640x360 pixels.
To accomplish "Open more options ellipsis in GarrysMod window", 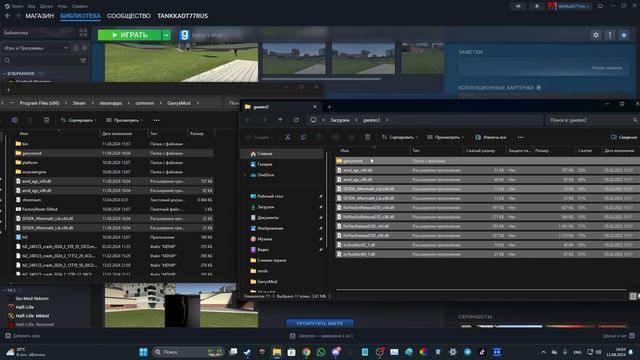I will 156,120.
